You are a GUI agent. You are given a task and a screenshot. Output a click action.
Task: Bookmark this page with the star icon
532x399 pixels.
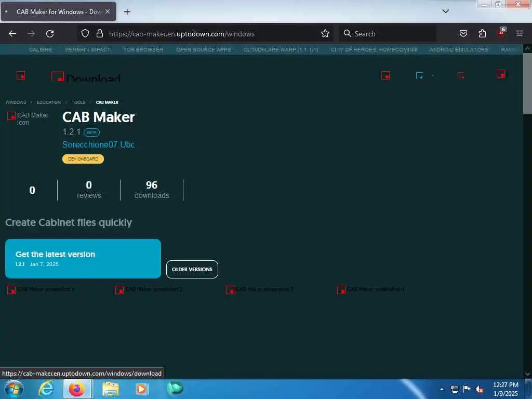(325, 33)
